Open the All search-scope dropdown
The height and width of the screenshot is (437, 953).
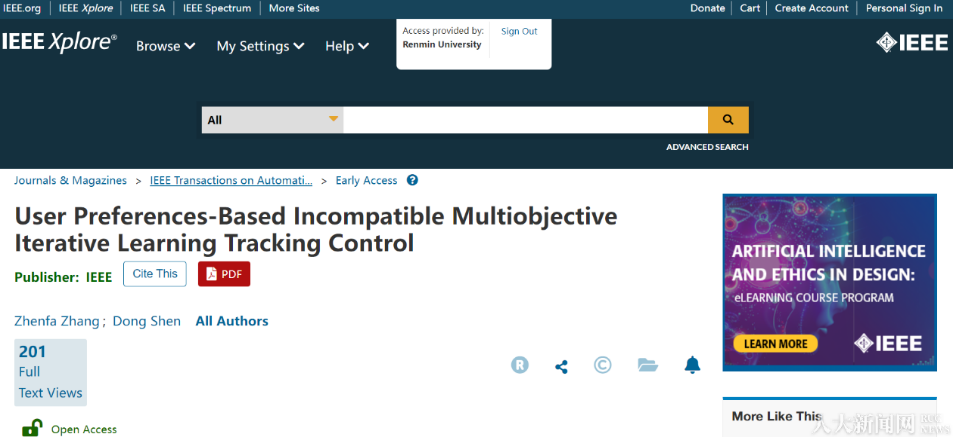click(x=272, y=120)
